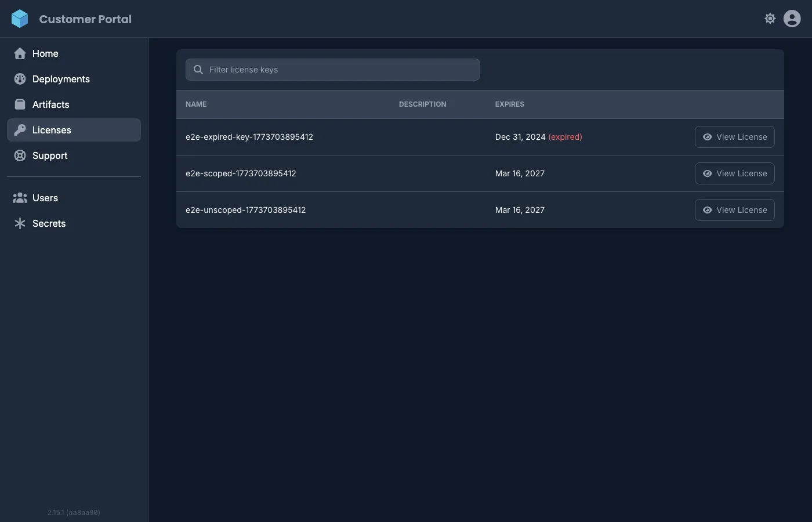
Task: Click the EXPIRES column header
Action: pyautogui.click(x=509, y=104)
